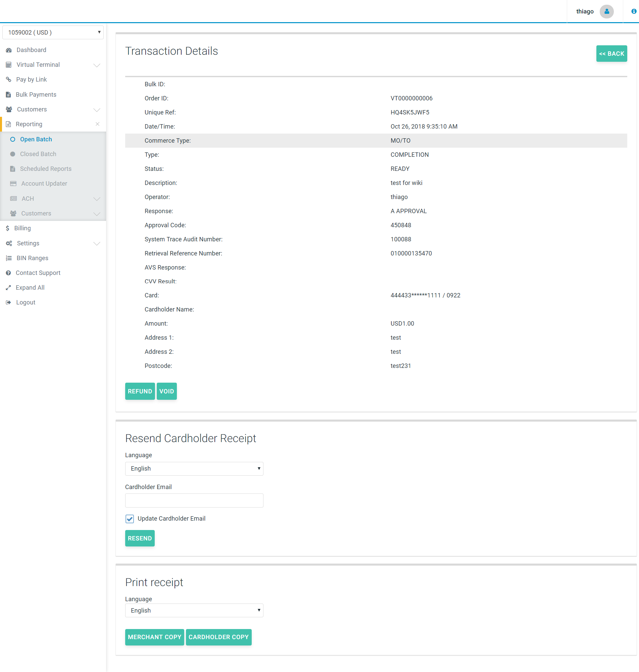
Task: Focus the Cardholder Email input field
Action: coord(194,500)
